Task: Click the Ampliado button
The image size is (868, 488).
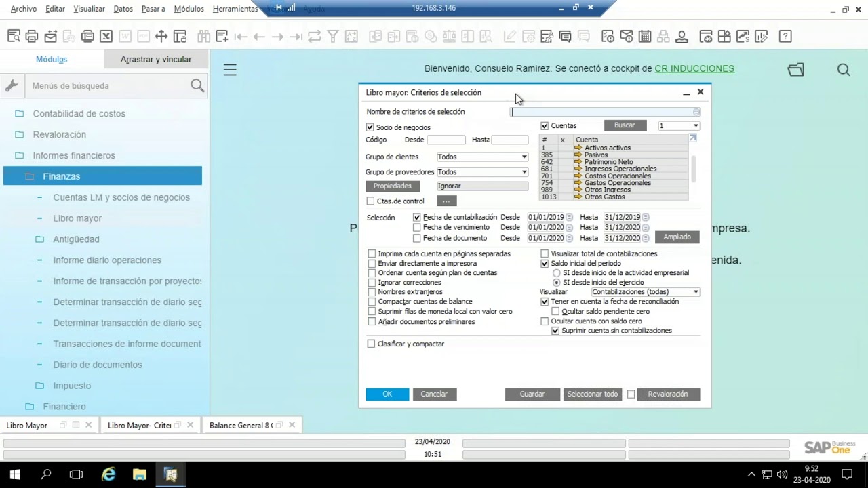Action: 677,237
